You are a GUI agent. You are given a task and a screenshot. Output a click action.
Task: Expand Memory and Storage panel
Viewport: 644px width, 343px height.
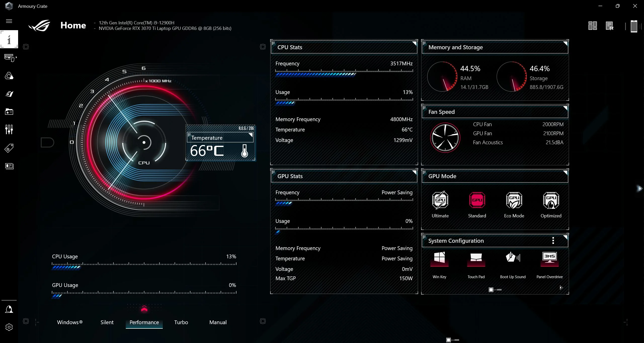tap(565, 43)
